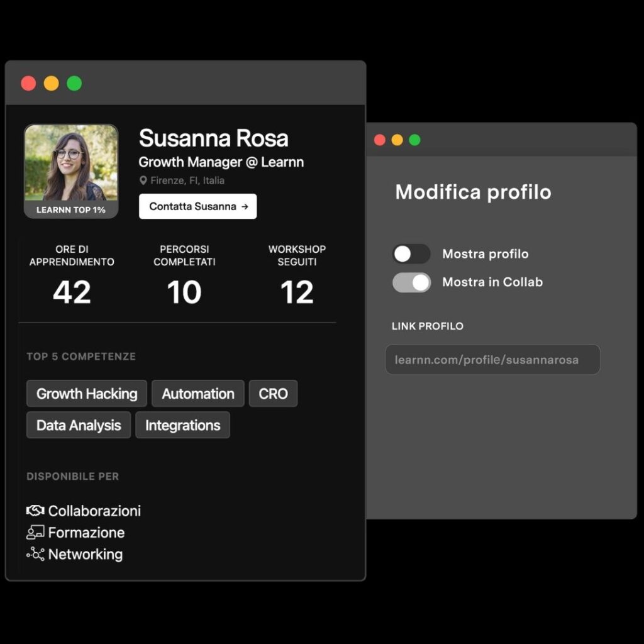The height and width of the screenshot is (644, 644).
Task: Click the Collaborazioni text
Action: click(x=94, y=511)
